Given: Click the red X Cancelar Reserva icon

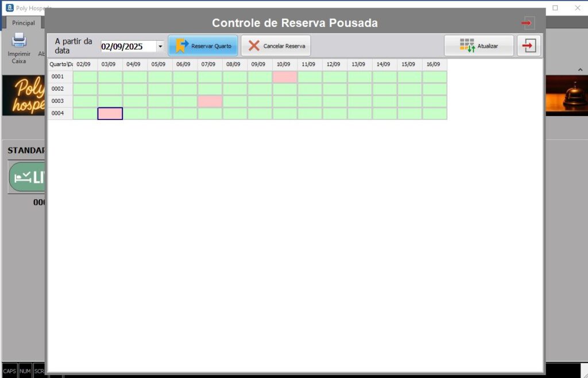Looking at the screenshot, I should point(254,46).
